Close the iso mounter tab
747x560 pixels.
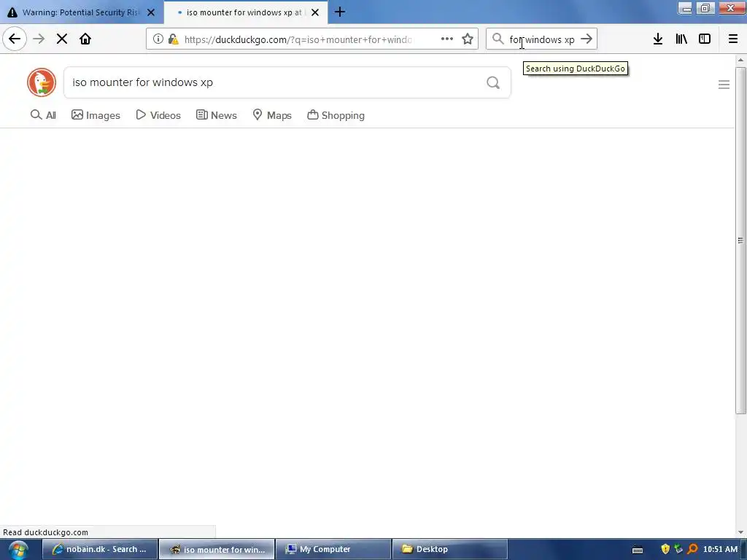[x=315, y=12]
